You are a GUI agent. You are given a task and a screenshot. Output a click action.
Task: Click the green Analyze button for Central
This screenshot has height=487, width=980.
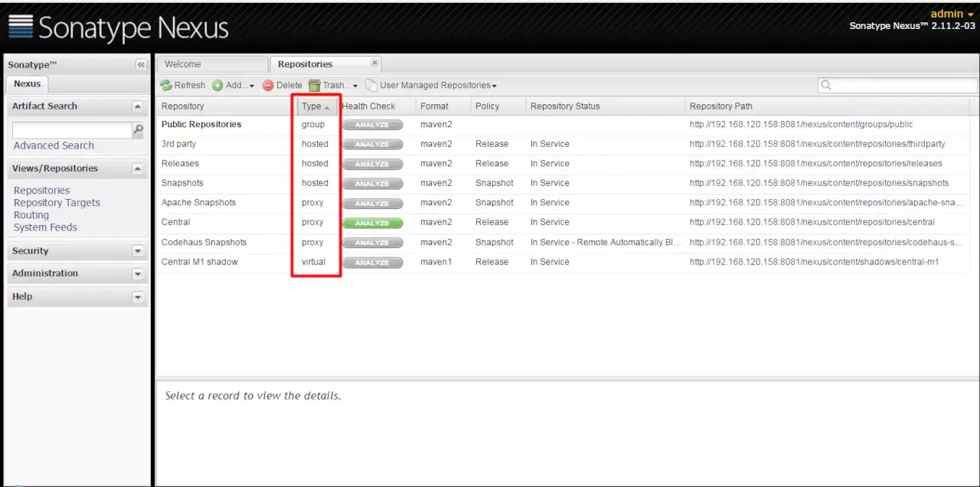tap(372, 223)
